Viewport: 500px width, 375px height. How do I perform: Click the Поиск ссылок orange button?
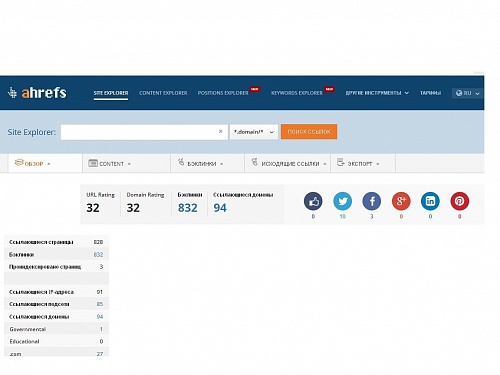[x=309, y=132]
